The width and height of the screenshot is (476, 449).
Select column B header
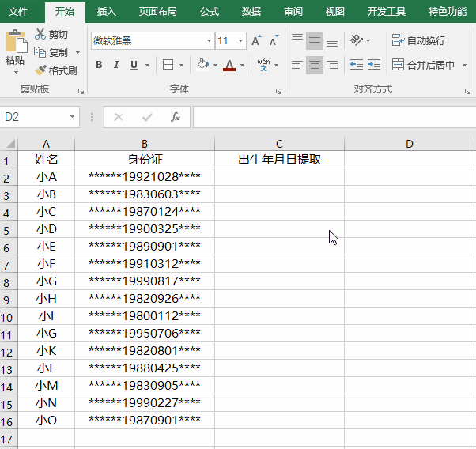tap(145, 144)
